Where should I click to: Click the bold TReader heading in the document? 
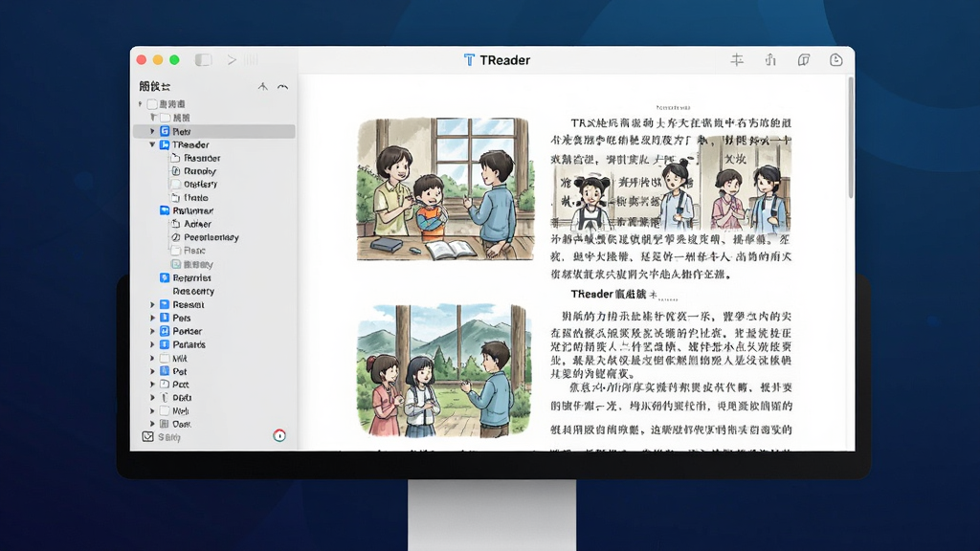591,294
